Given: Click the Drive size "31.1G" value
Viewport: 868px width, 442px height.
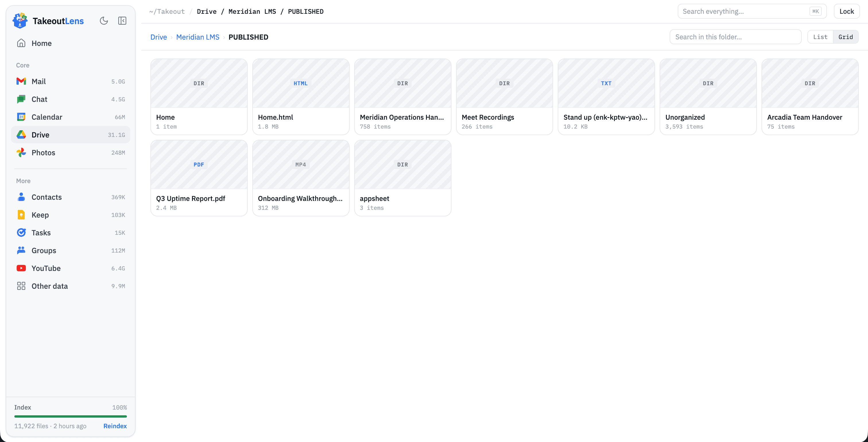Looking at the screenshot, I should coord(116,135).
